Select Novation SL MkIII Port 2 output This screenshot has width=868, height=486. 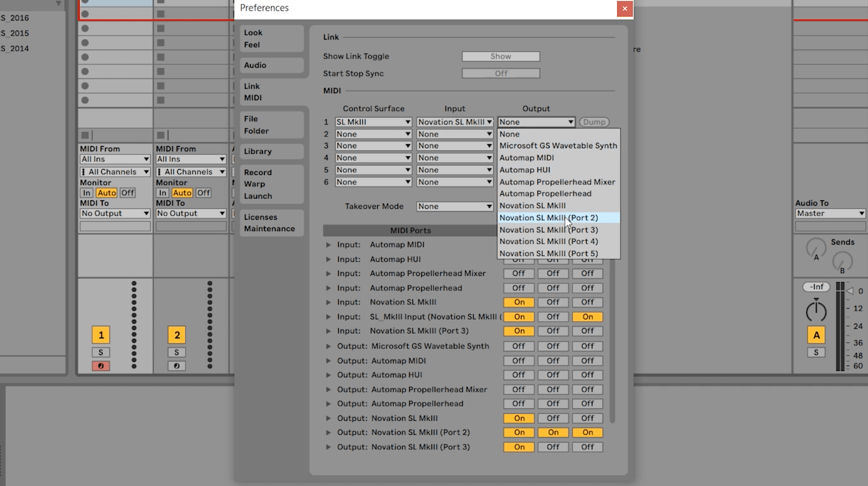[549, 217]
